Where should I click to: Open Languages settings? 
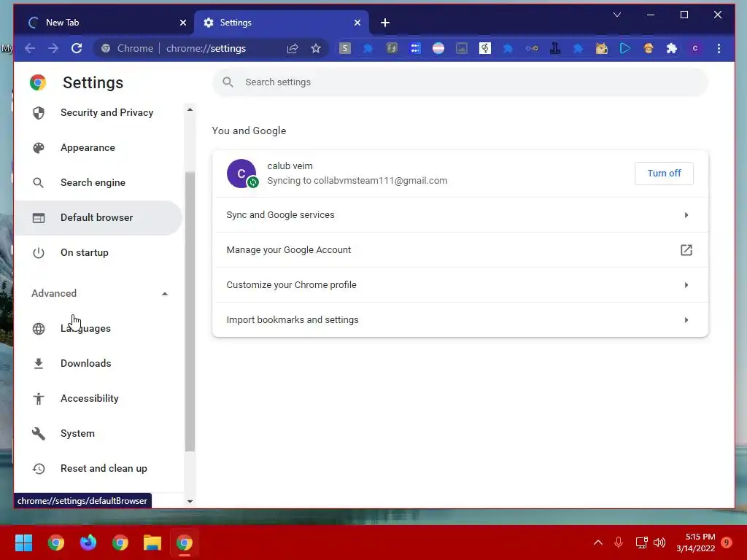pyautogui.click(x=98, y=328)
